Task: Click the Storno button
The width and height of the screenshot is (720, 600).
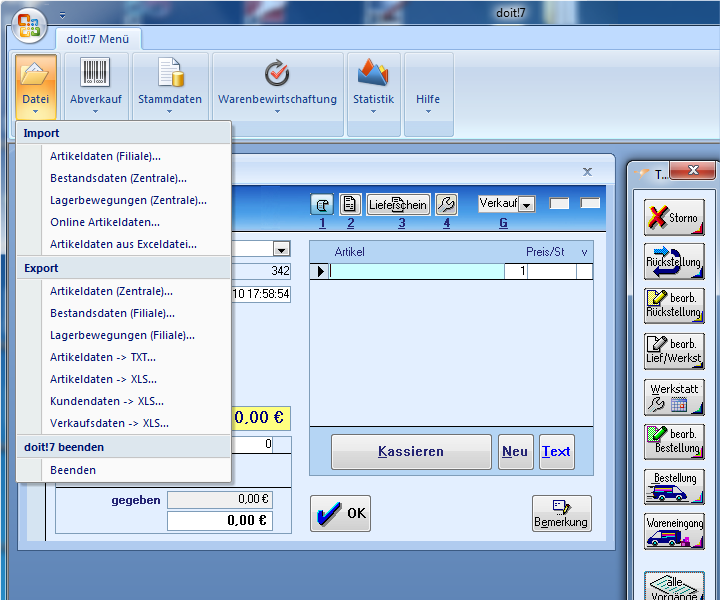Action: [x=674, y=217]
